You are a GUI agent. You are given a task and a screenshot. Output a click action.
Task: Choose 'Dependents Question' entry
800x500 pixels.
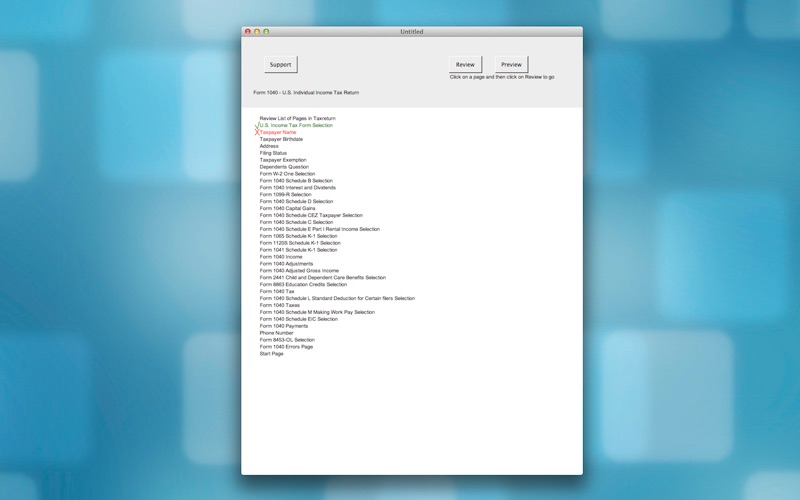click(x=284, y=167)
